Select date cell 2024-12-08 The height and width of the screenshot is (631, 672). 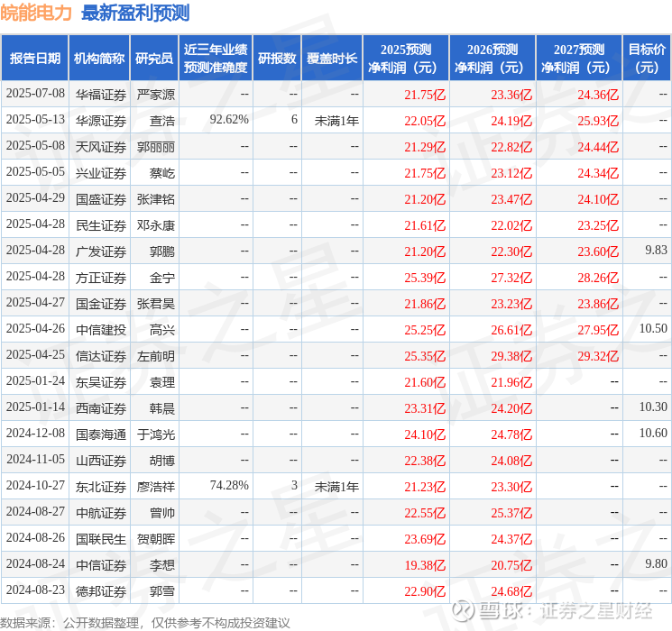35,433
